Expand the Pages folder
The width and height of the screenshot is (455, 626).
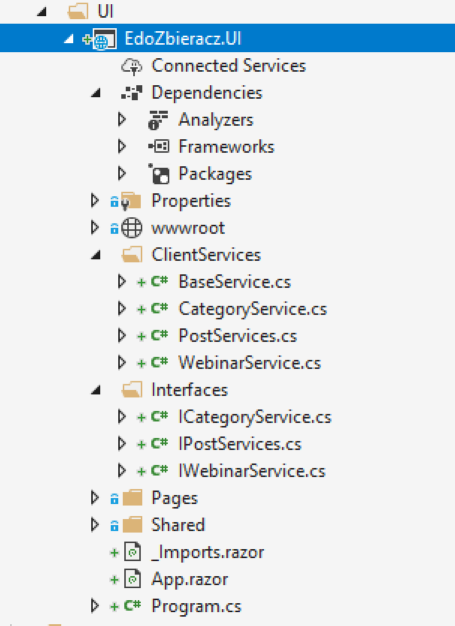tap(95, 498)
